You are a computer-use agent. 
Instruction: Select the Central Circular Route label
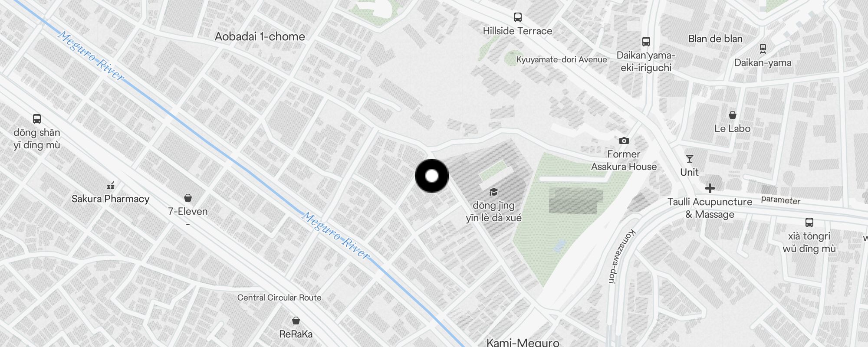(x=279, y=298)
